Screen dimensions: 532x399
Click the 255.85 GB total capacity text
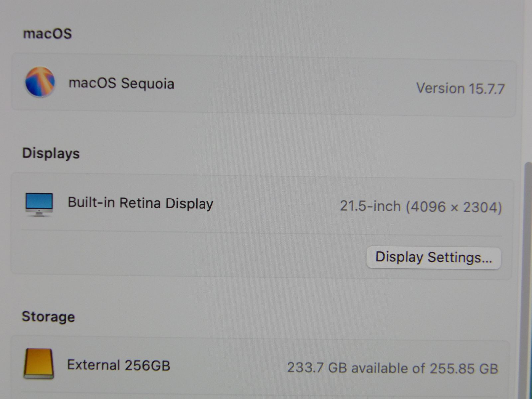(x=464, y=368)
